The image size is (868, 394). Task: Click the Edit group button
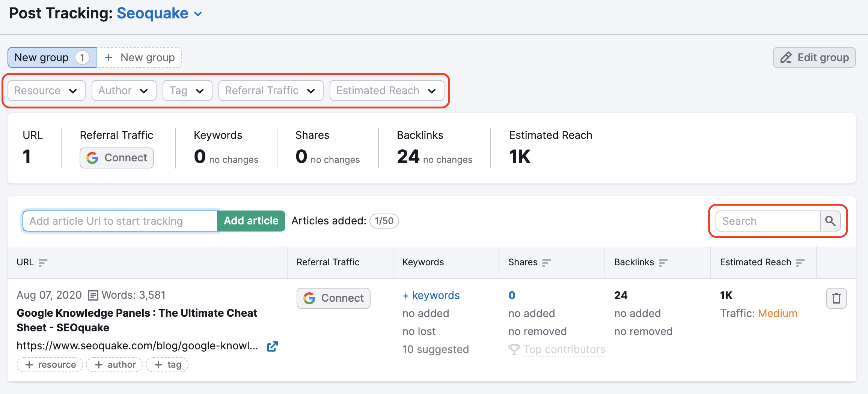[814, 57]
